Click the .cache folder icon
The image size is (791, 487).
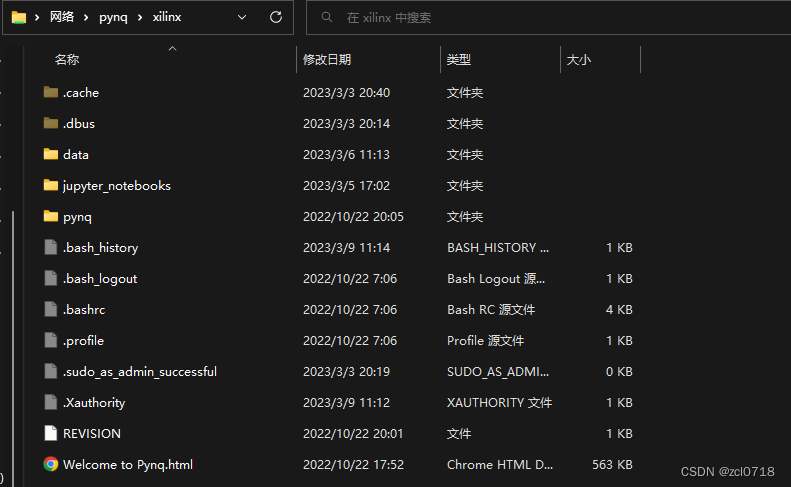50,92
